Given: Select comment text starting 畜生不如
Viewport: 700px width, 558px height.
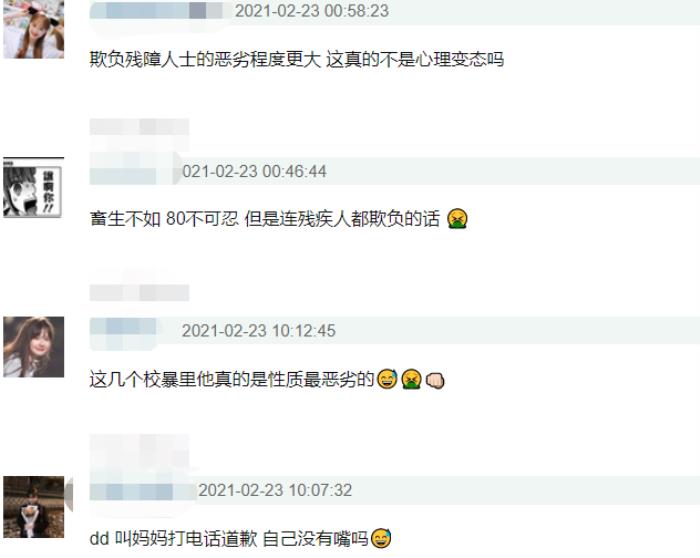Looking at the screenshot, I should (265, 219).
